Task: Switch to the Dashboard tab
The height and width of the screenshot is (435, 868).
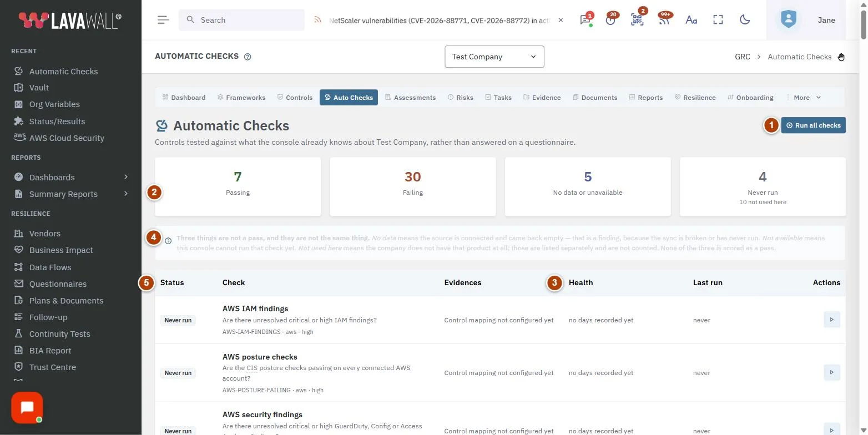Action: 184,97
